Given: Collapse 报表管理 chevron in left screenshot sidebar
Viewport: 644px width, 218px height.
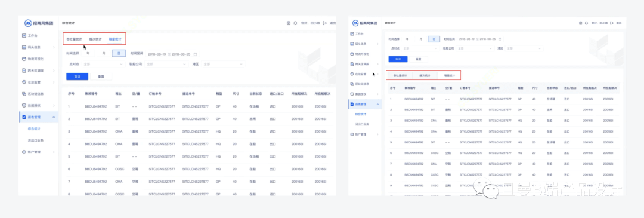Looking at the screenshot, I should (x=54, y=117).
